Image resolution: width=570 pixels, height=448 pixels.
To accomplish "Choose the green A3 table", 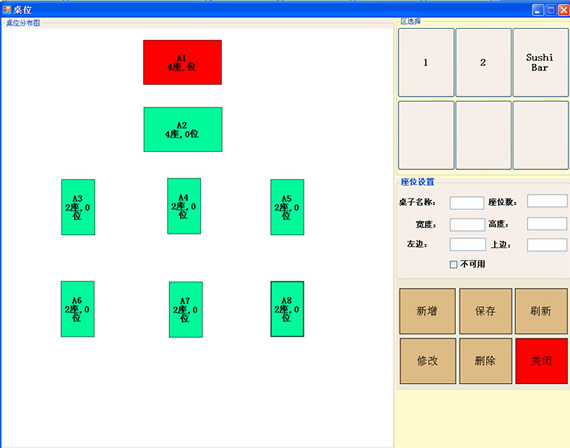I will [78, 207].
